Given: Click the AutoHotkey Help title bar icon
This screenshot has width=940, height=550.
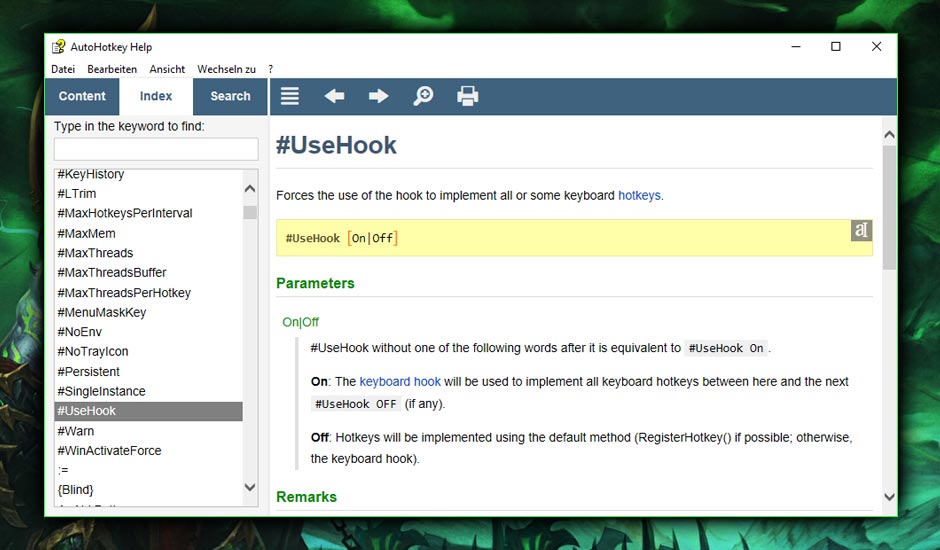Looking at the screenshot, I should click(x=59, y=47).
